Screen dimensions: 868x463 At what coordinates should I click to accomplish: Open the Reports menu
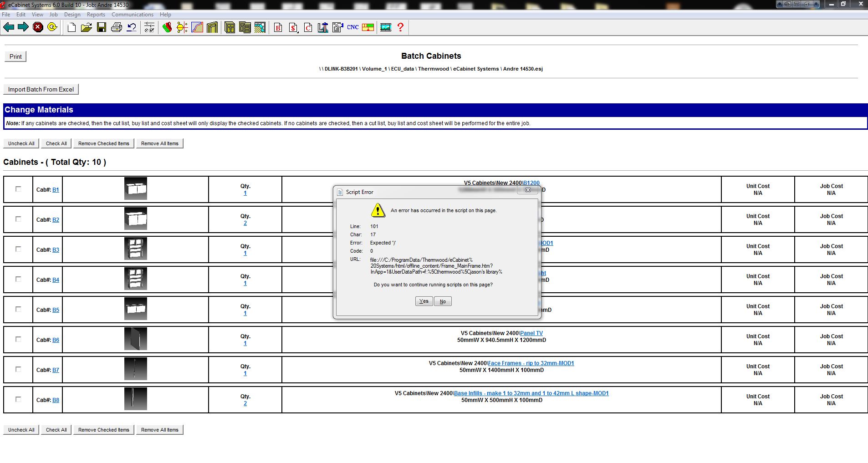(x=96, y=15)
